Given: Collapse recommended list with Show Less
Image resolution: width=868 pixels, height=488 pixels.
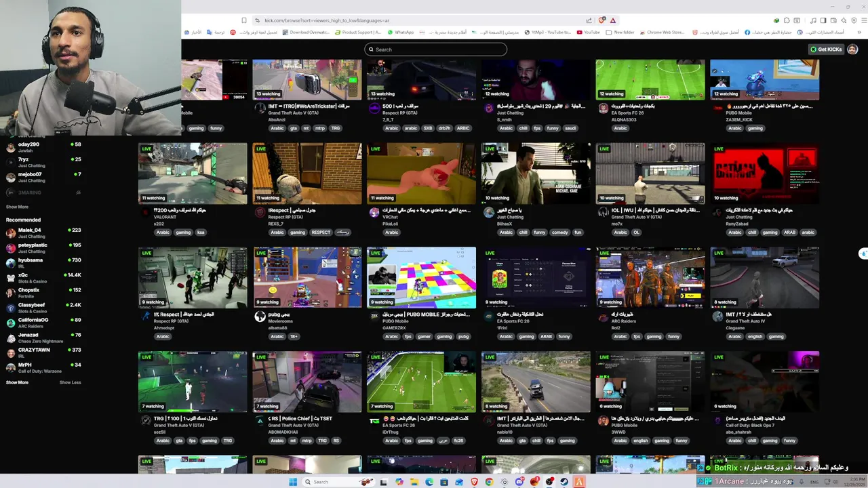Looking at the screenshot, I should (70, 382).
